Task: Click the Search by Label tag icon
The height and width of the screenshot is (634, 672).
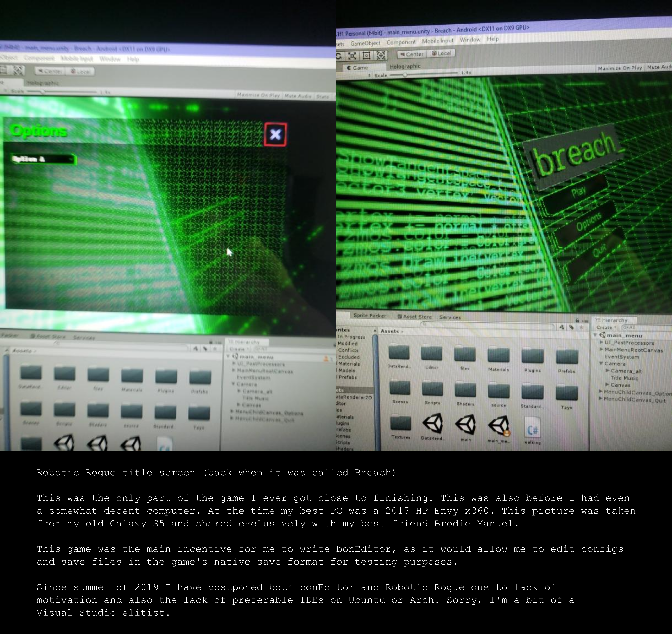Action: pos(572,327)
